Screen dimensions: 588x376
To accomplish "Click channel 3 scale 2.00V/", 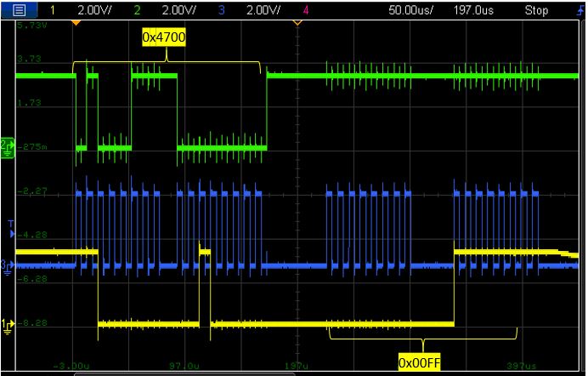I will tap(263, 10).
